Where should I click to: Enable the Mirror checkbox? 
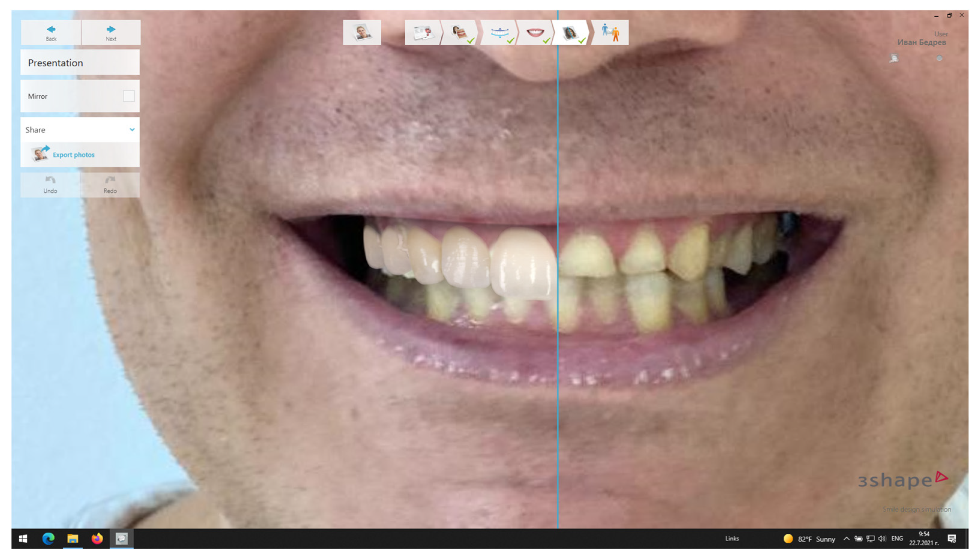click(129, 96)
